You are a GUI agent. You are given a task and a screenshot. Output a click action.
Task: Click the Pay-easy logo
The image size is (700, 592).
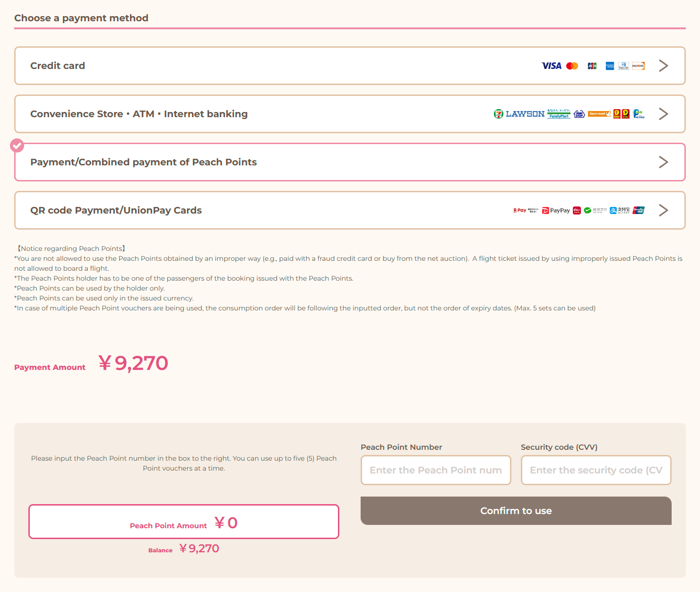click(x=639, y=114)
